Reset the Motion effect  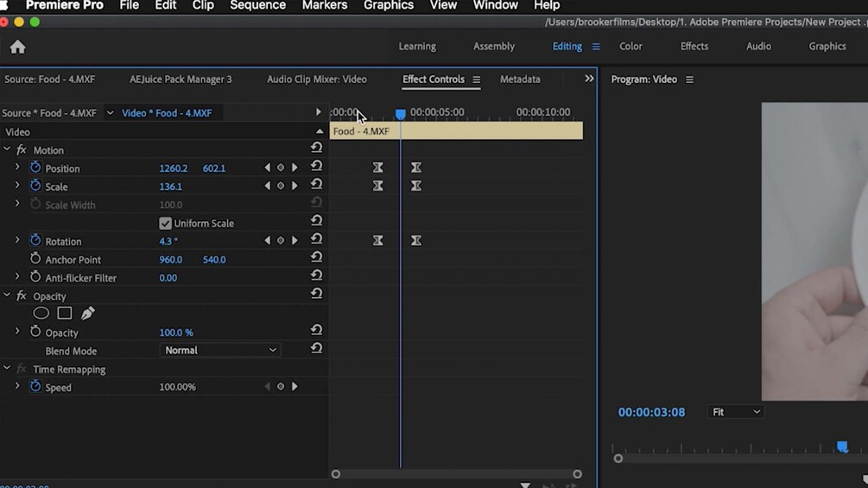(x=316, y=147)
